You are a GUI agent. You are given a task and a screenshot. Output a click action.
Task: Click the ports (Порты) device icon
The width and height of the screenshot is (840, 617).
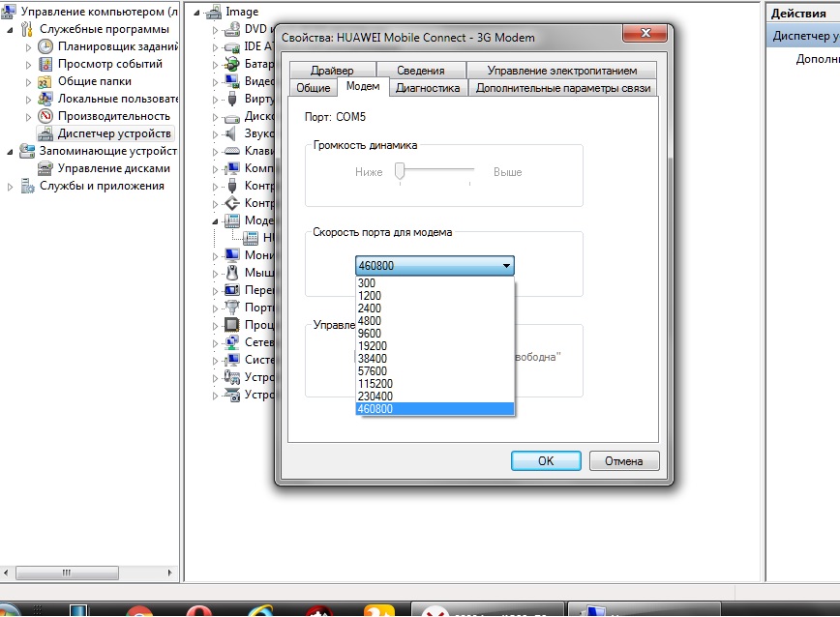(232, 308)
